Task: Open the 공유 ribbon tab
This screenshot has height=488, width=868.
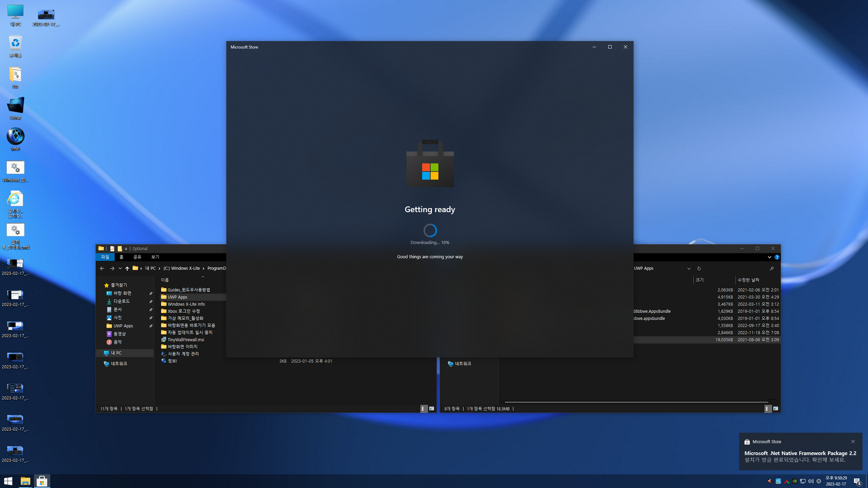Action: pyautogui.click(x=137, y=257)
